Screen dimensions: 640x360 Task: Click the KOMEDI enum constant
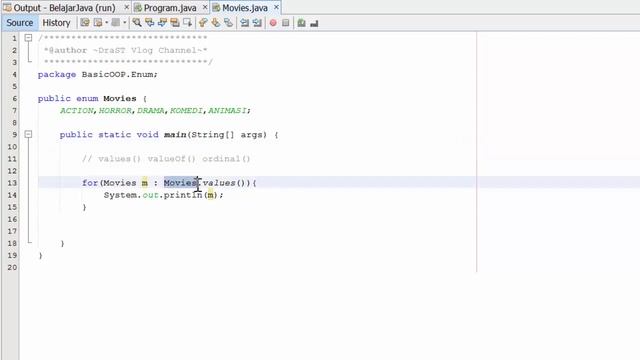click(186, 111)
